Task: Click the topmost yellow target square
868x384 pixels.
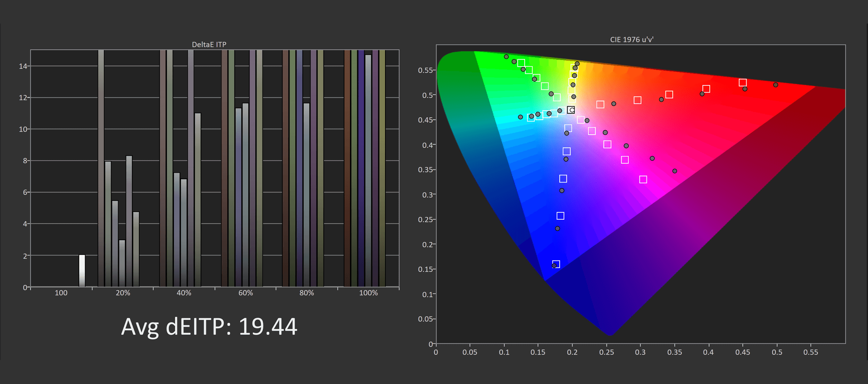Action: point(574,68)
